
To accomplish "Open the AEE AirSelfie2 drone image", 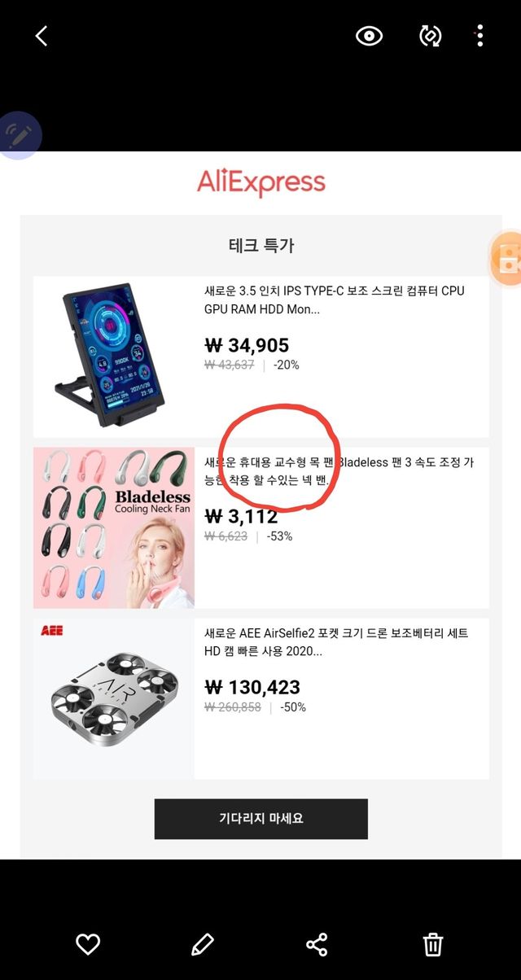I will [114, 698].
